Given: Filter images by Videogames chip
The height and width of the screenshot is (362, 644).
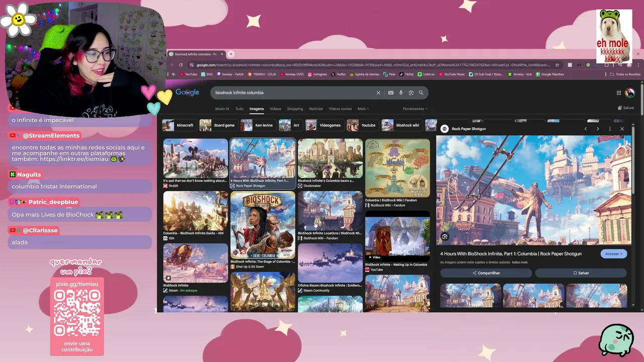Looking at the screenshot, I should pyautogui.click(x=325, y=125).
